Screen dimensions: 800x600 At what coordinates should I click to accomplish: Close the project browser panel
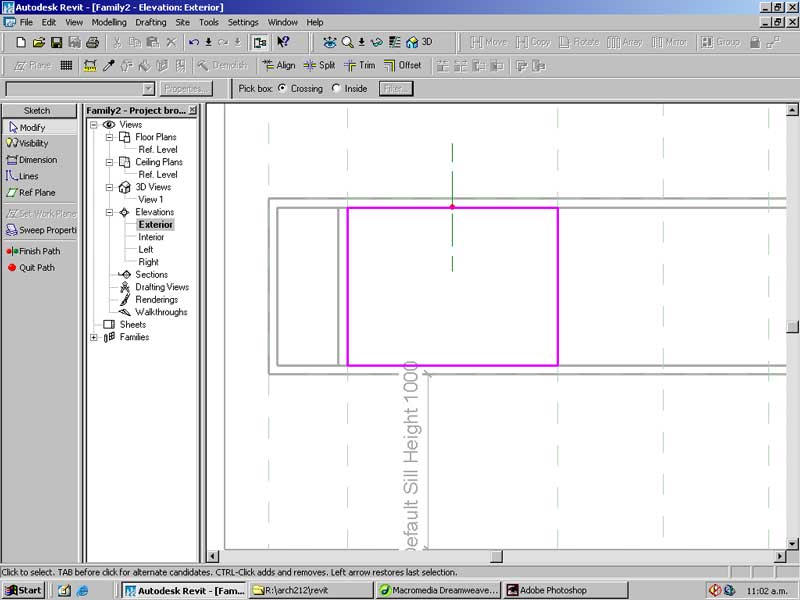[192, 110]
